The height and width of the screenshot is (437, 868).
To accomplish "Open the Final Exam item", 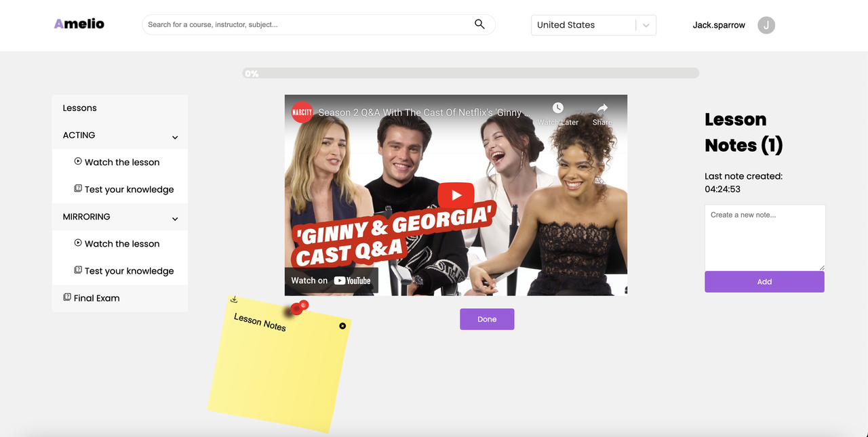I will 97,297.
